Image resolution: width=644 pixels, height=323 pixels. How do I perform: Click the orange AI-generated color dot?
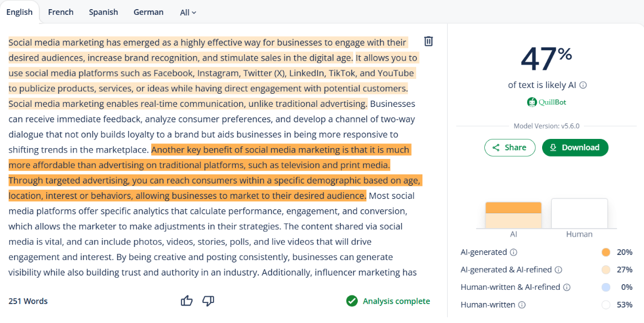click(x=606, y=252)
